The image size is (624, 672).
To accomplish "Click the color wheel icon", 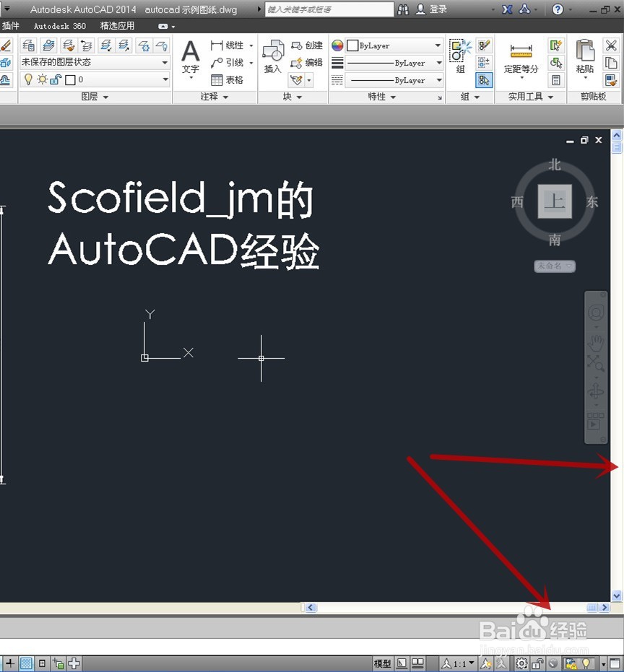I will point(337,45).
